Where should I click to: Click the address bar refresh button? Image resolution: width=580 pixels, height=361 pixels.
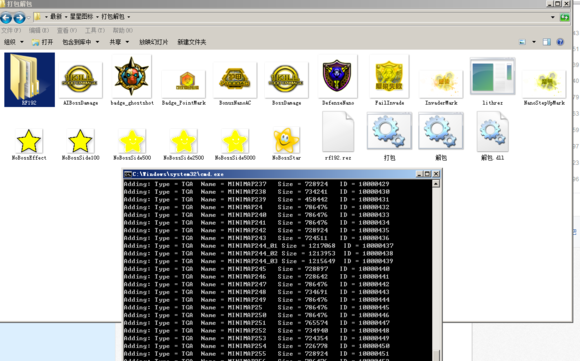click(x=564, y=17)
